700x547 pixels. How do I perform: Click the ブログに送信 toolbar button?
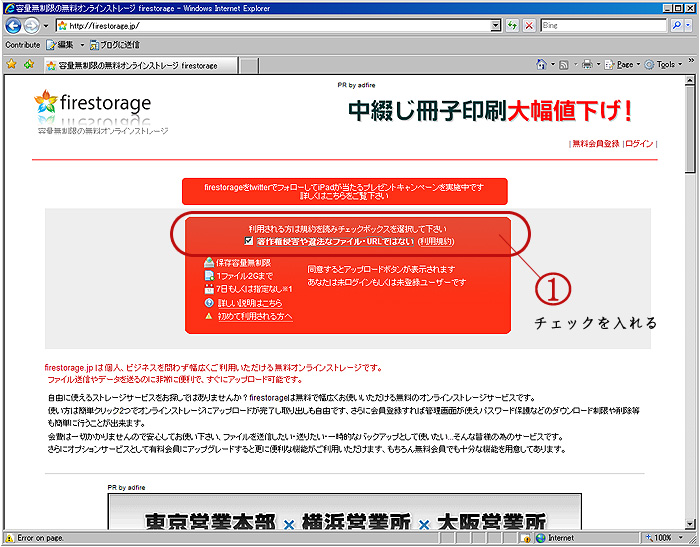[115, 45]
